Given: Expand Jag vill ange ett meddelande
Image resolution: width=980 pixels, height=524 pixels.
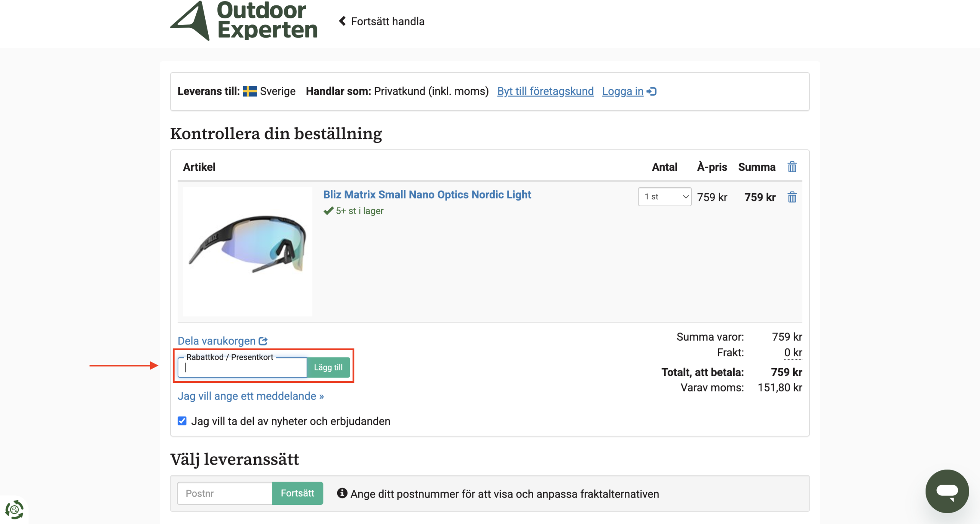Looking at the screenshot, I should [251, 396].
